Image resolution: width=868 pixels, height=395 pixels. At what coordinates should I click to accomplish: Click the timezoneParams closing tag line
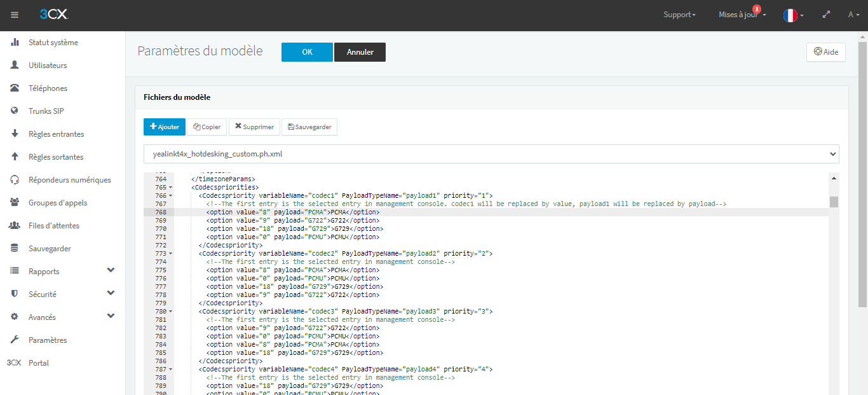tap(223, 179)
